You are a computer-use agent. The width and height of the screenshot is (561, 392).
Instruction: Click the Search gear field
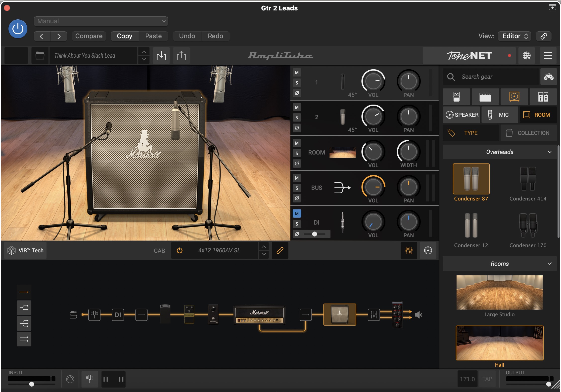(491, 77)
